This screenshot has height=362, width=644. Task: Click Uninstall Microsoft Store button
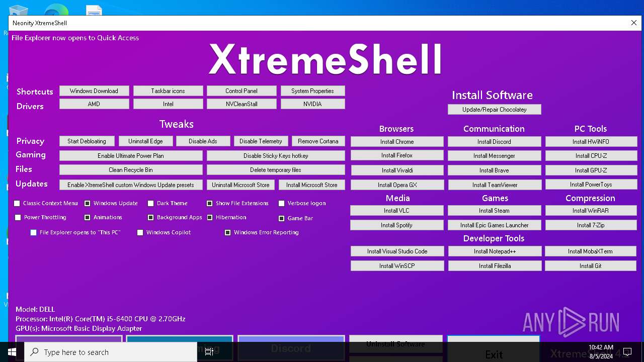[240, 185]
